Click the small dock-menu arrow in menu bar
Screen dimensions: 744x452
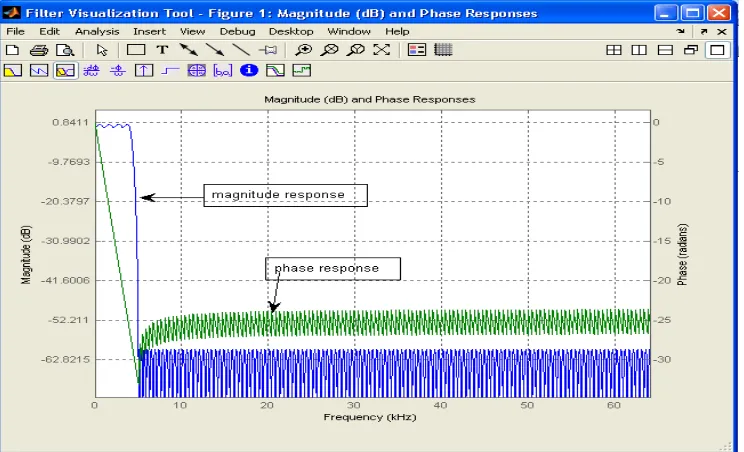[681, 31]
